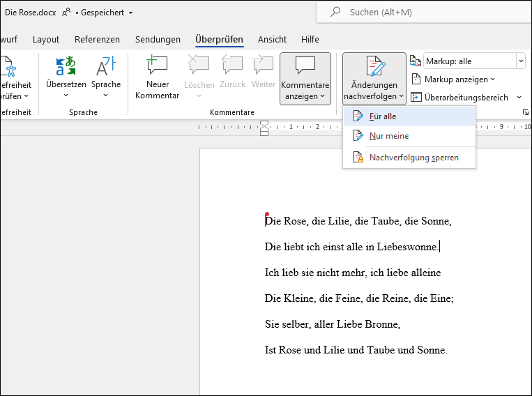Select Für alle tracking option

tap(409, 116)
